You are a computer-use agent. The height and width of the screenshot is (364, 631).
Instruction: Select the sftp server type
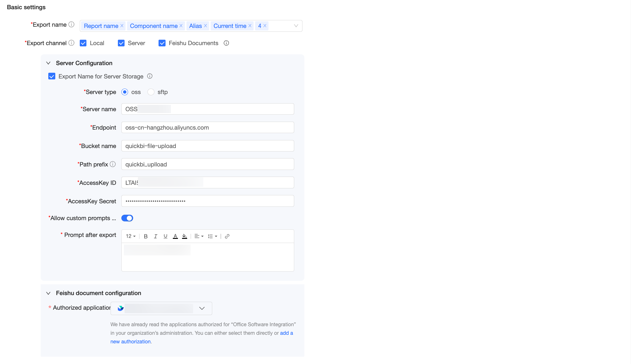tap(151, 92)
